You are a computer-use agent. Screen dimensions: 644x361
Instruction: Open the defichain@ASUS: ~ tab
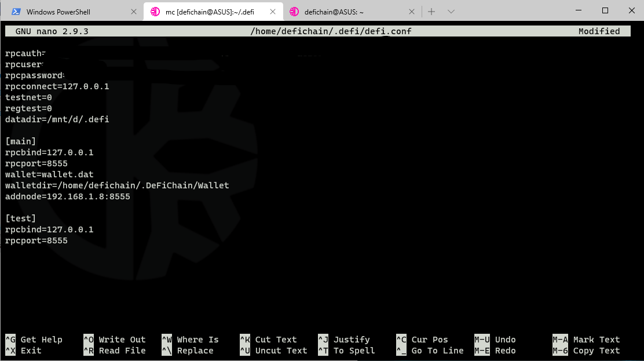pyautogui.click(x=352, y=12)
